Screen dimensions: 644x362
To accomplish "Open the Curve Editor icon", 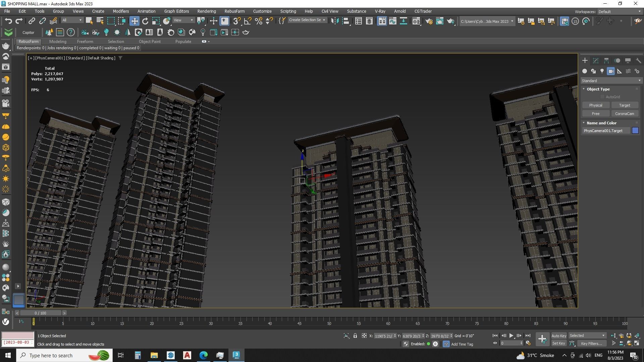I will [393, 21].
